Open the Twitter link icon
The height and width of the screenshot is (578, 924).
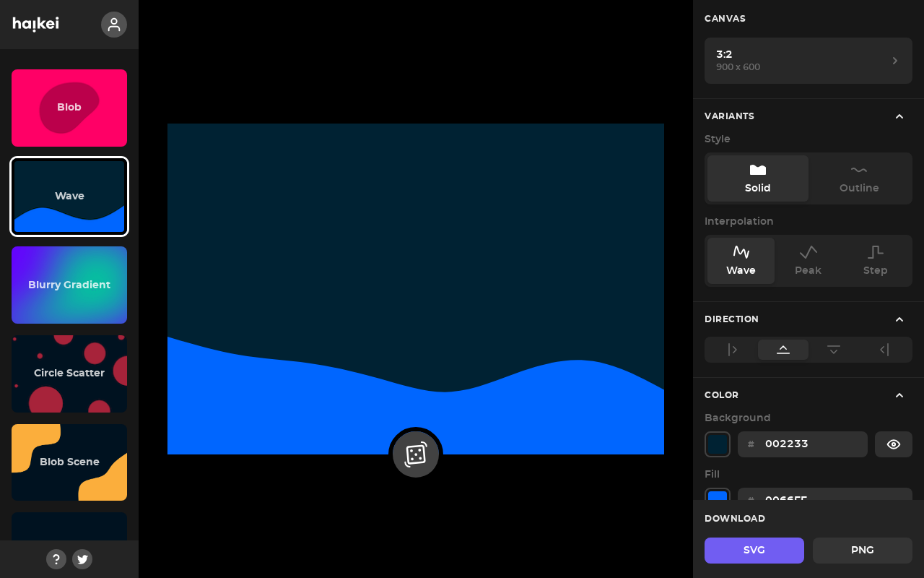(x=82, y=559)
